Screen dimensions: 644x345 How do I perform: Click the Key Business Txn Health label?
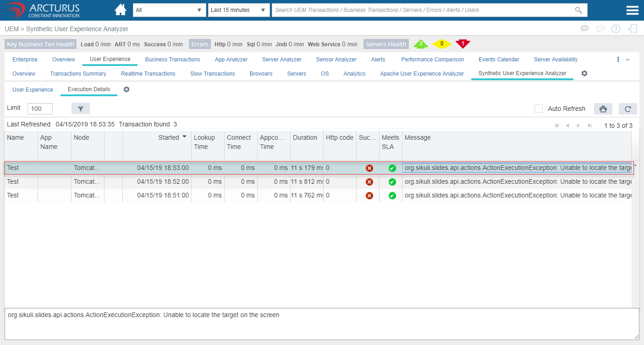40,44
